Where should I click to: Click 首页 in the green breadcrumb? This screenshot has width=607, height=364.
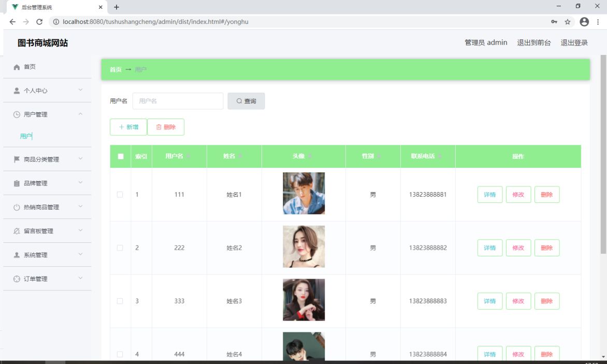pyautogui.click(x=115, y=69)
